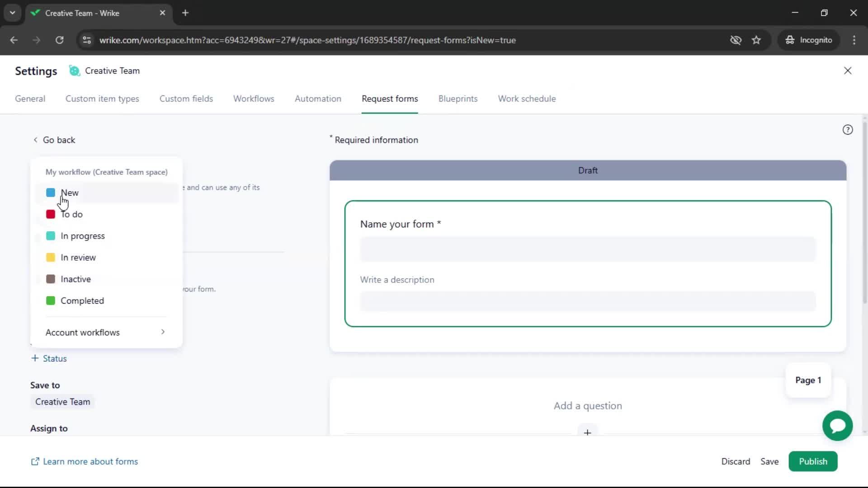Viewport: 868px width, 488px height.
Task: Click the teal In progress swatch
Action: pos(51,236)
